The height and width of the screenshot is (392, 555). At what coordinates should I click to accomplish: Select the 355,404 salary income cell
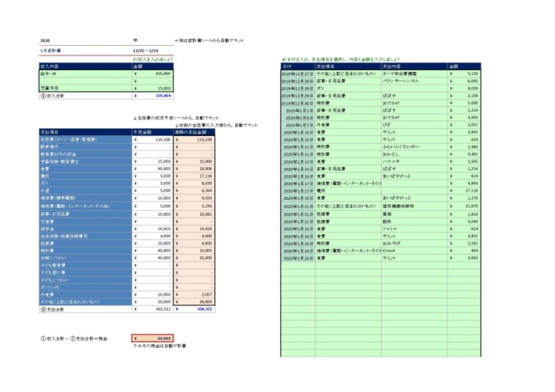tap(152, 73)
